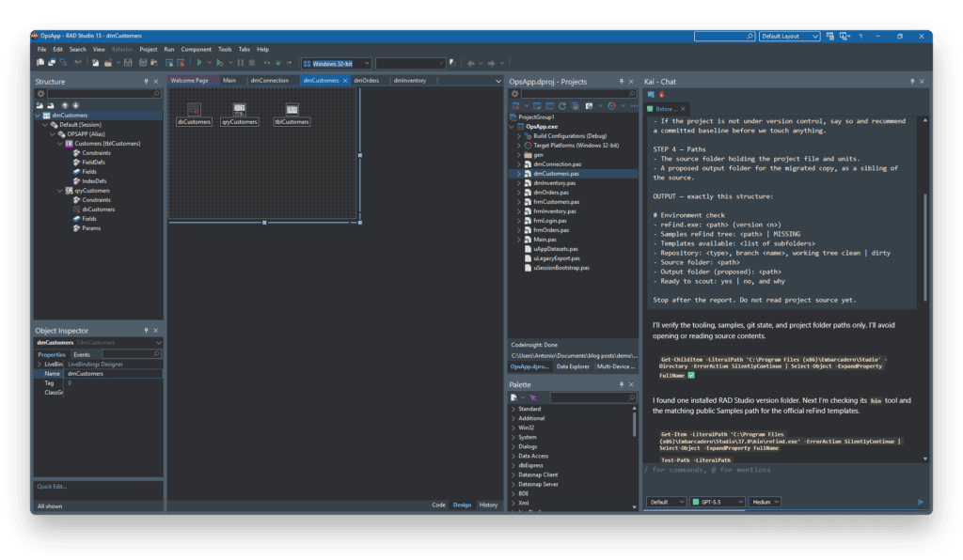Switch to the Data Explorer tab
Image resolution: width=963 pixels, height=560 pixels.
coord(573,366)
